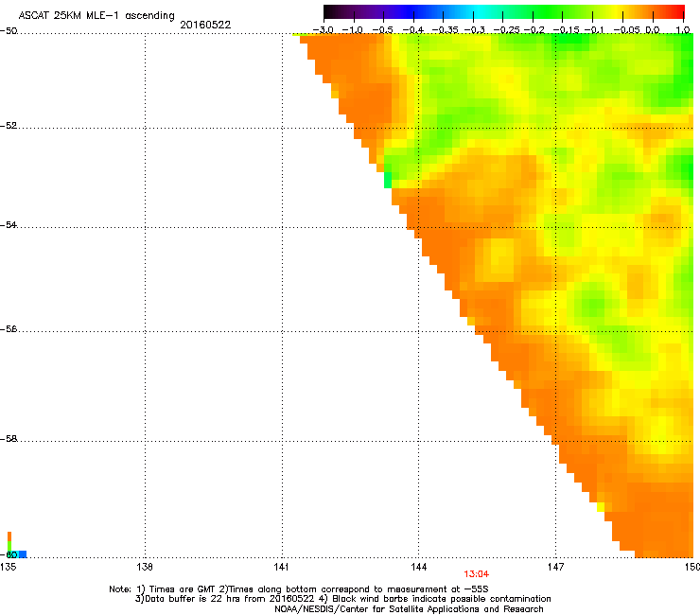
Task: Click the -0.15 color scale label
Action: pyautogui.click(x=566, y=30)
